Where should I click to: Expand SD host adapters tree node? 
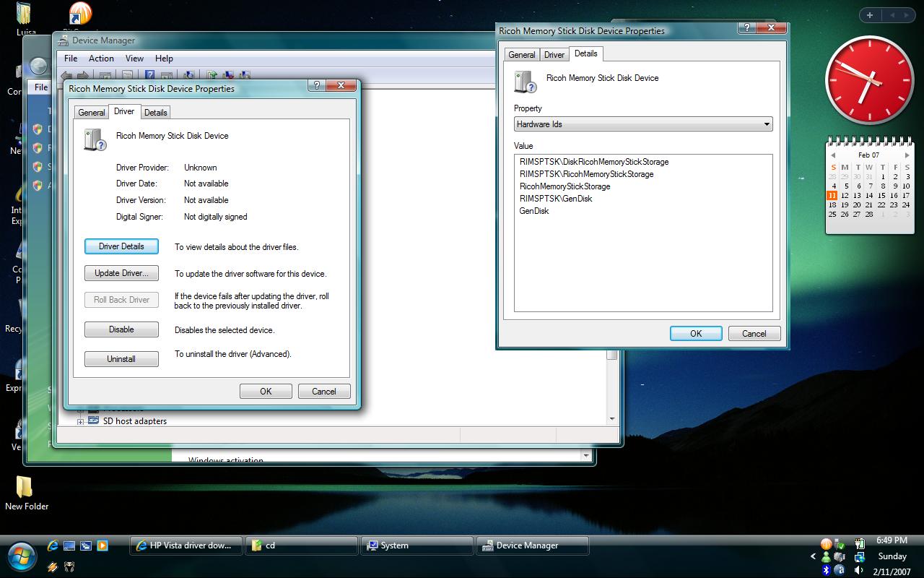click(x=81, y=421)
